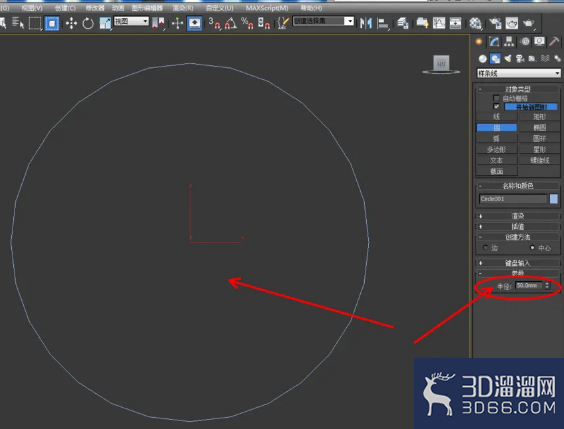Toggle the Keyboard Shortcut Override icon
This screenshot has width=564, height=429.
pyautogui.click(x=195, y=24)
